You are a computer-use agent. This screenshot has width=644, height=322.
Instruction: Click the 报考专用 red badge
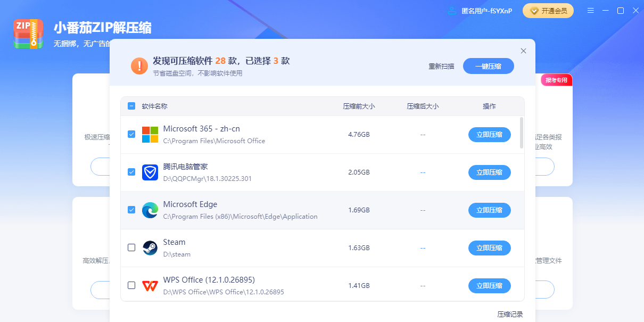coord(557,80)
